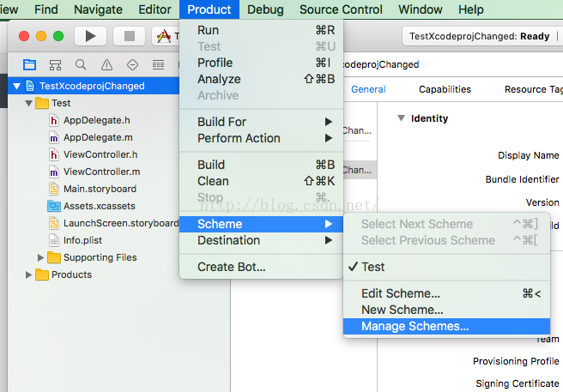Choose Manage Schemes… from the submenu
The height and width of the screenshot is (392, 563).
446,326
